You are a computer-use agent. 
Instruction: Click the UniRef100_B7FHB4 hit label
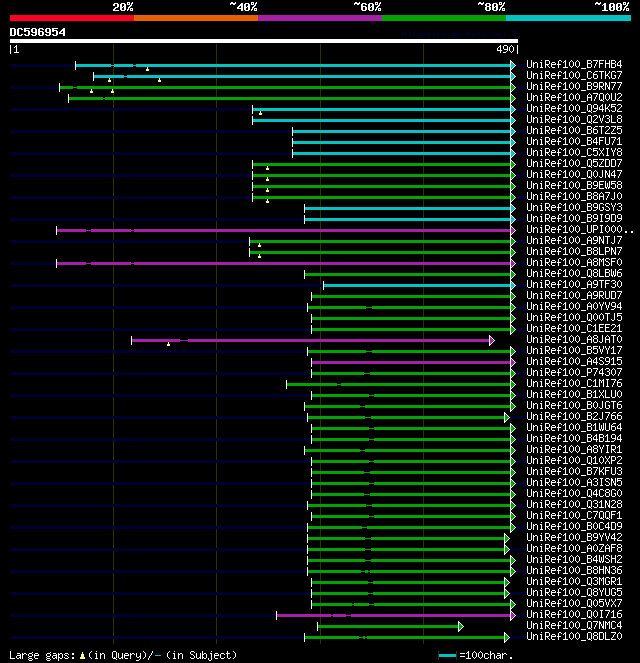(x=574, y=64)
